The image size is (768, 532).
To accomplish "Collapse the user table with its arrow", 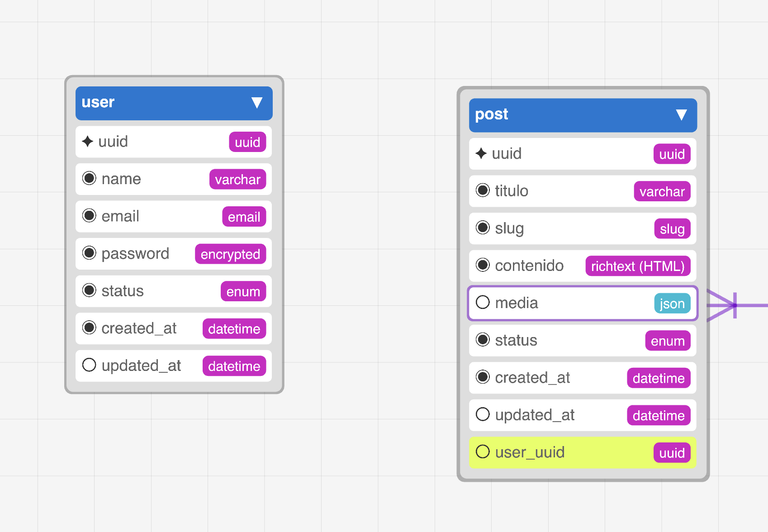I will pyautogui.click(x=257, y=103).
